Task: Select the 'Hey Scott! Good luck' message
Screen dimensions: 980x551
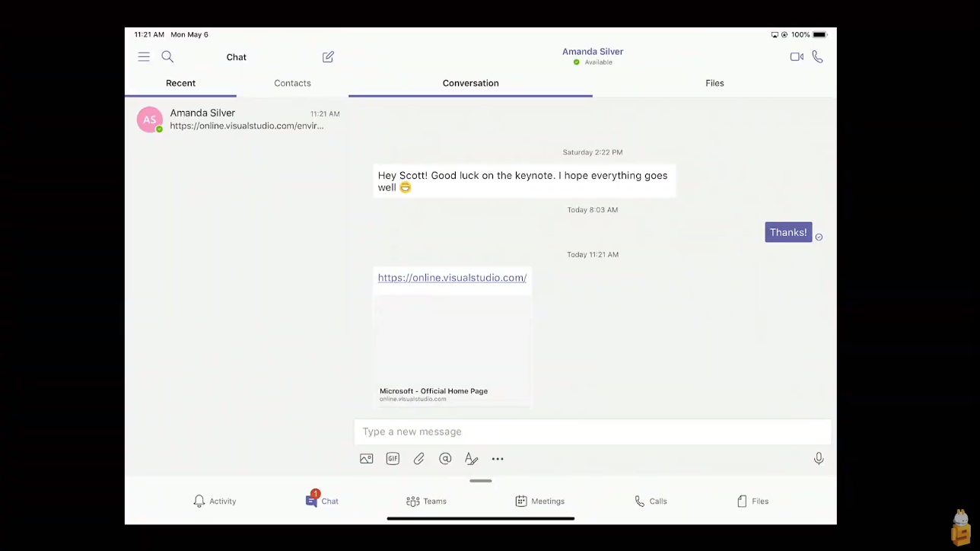Action: click(x=524, y=181)
